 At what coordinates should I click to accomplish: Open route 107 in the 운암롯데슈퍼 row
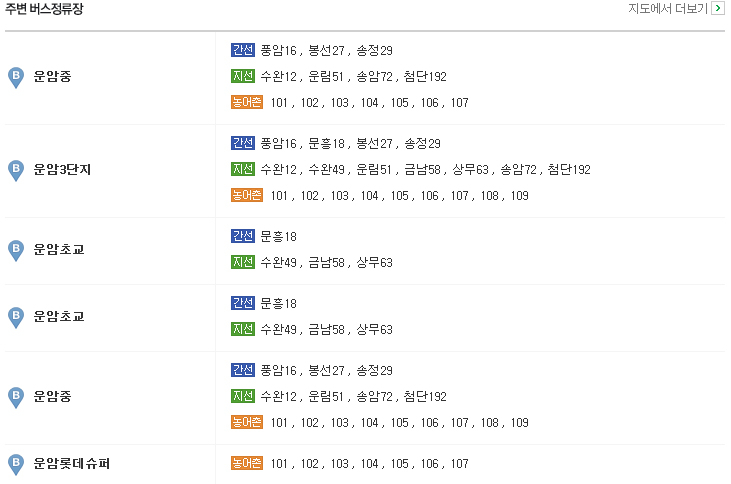[x=460, y=464]
